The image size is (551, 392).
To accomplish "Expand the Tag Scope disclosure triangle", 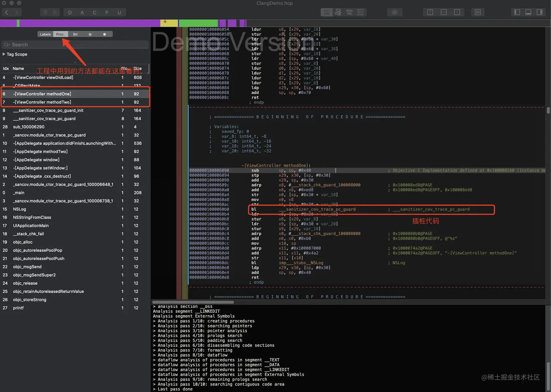I will (4, 54).
